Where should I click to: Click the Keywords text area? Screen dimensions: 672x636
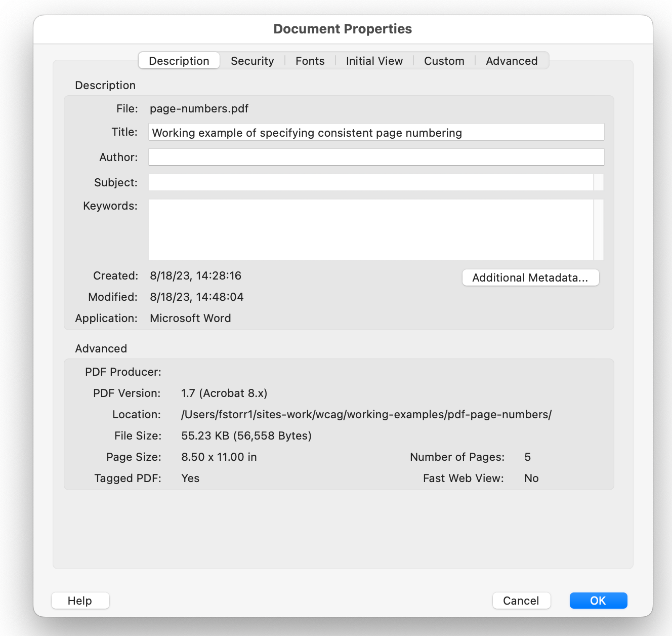[372, 229]
